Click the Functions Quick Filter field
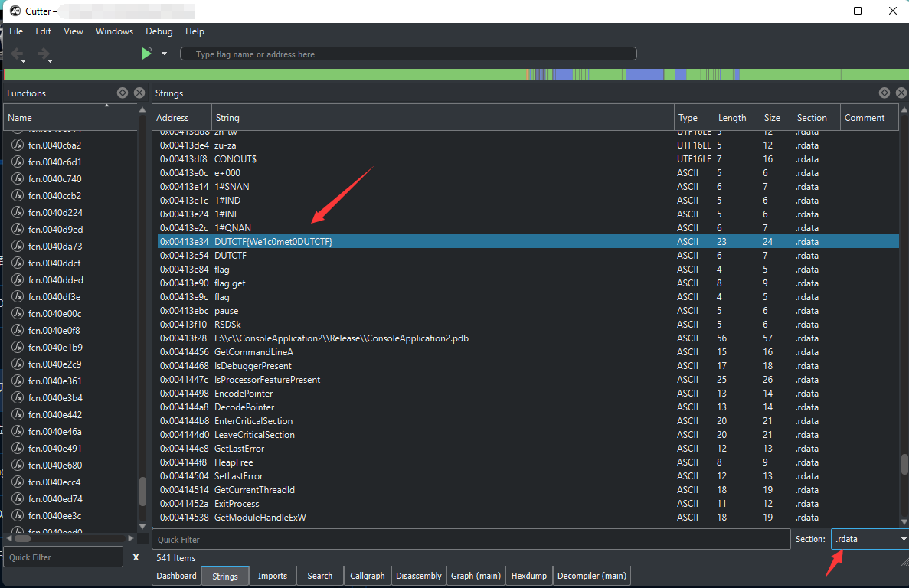Screen dimensions: 909x588 tap(63, 557)
